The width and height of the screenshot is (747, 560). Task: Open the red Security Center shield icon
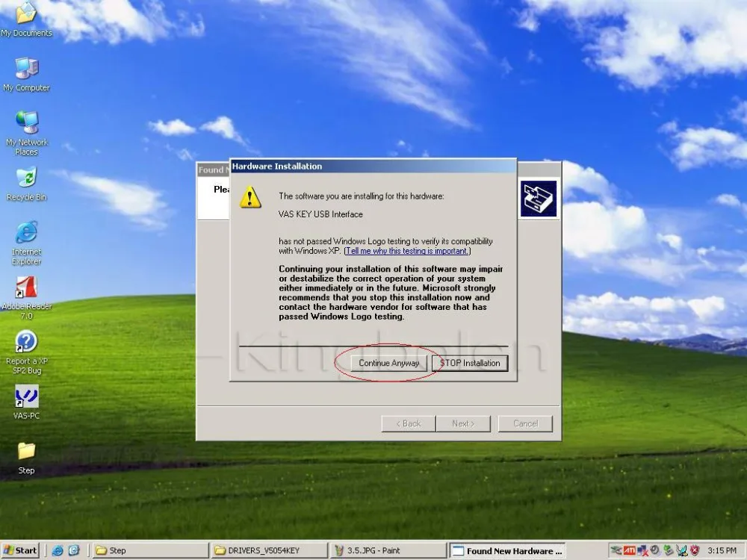[x=695, y=550]
